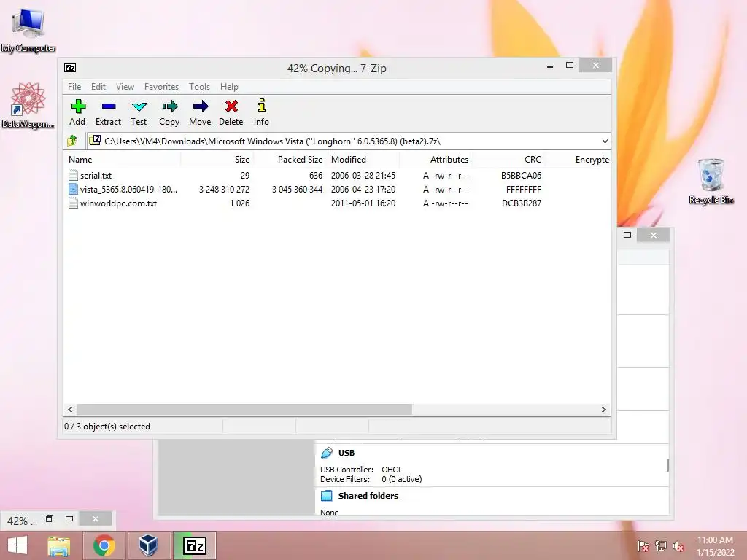Click the 7z logo in title bar
Image resolution: width=747 pixels, height=560 pixels.
point(70,68)
